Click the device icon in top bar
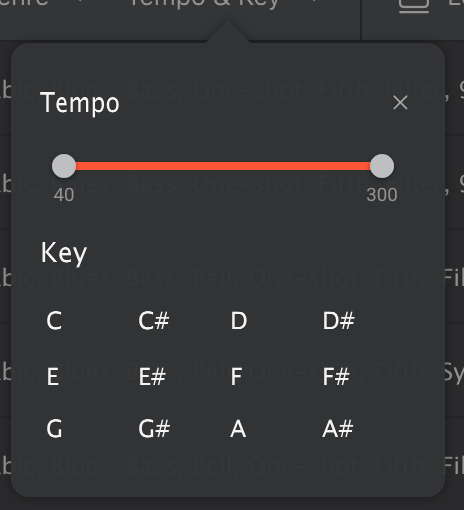The width and height of the screenshot is (464, 510). click(x=414, y=5)
